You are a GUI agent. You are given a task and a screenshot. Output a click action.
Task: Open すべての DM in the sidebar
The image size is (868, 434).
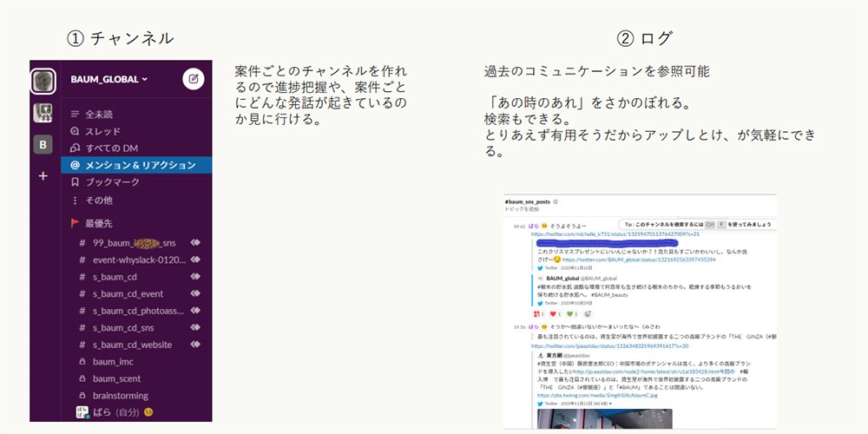coord(136,148)
